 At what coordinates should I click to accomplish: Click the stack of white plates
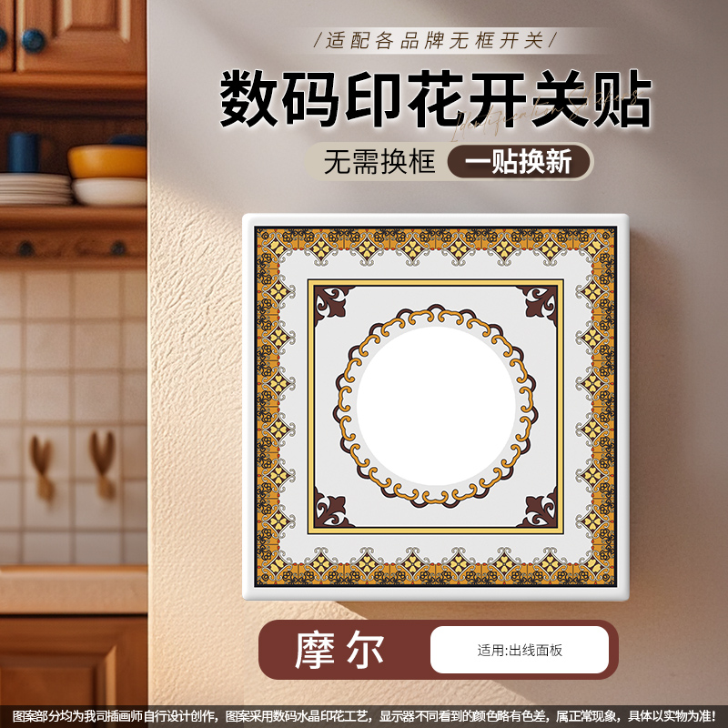pos(35,189)
